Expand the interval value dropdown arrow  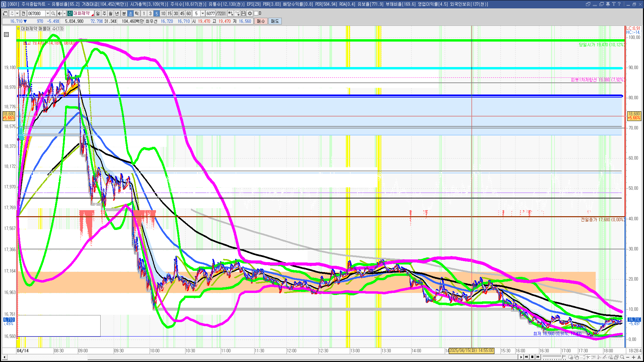point(203,13)
